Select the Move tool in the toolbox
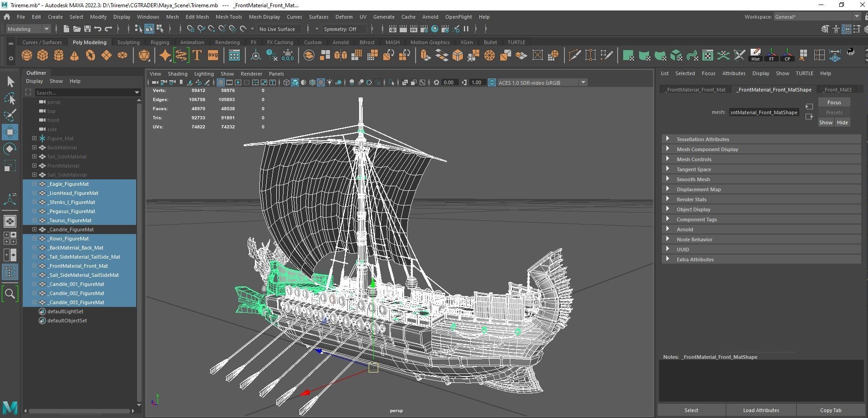This screenshot has width=868, height=418. (x=10, y=132)
